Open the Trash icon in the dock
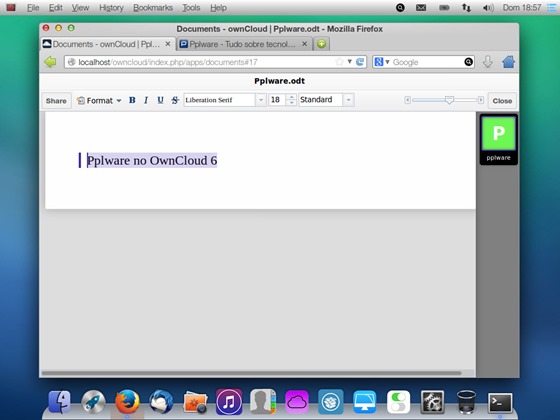This screenshot has height=420, width=560. (x=466, y=402)
